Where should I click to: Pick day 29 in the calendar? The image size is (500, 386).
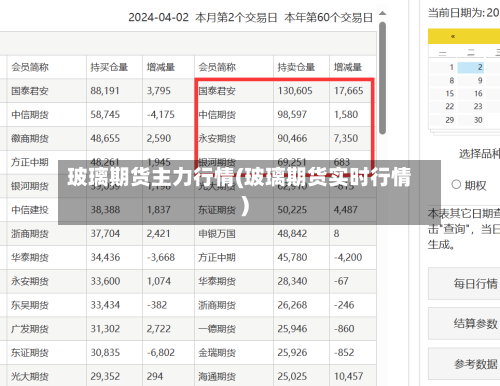pos(443,120)
